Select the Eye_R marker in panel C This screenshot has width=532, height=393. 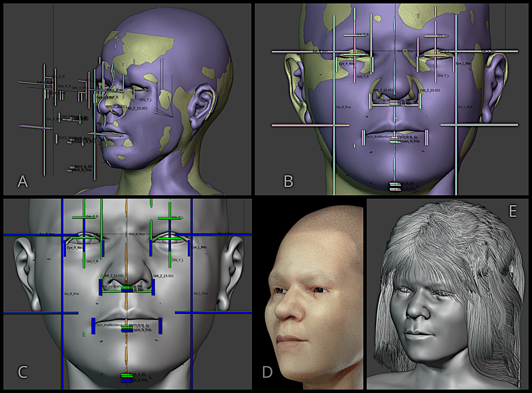point(75,248)
